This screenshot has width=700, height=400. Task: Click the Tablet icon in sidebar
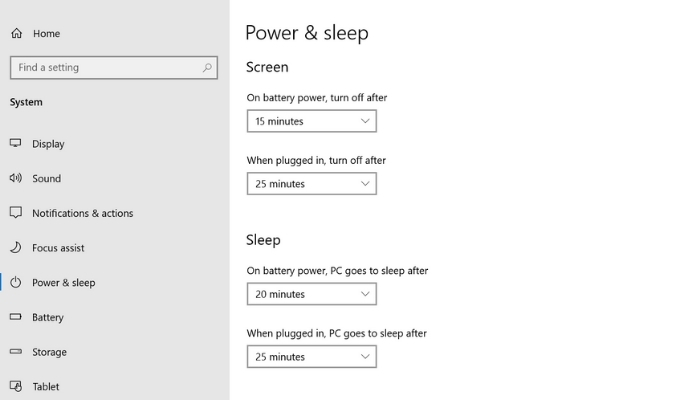tap(16, 386)
